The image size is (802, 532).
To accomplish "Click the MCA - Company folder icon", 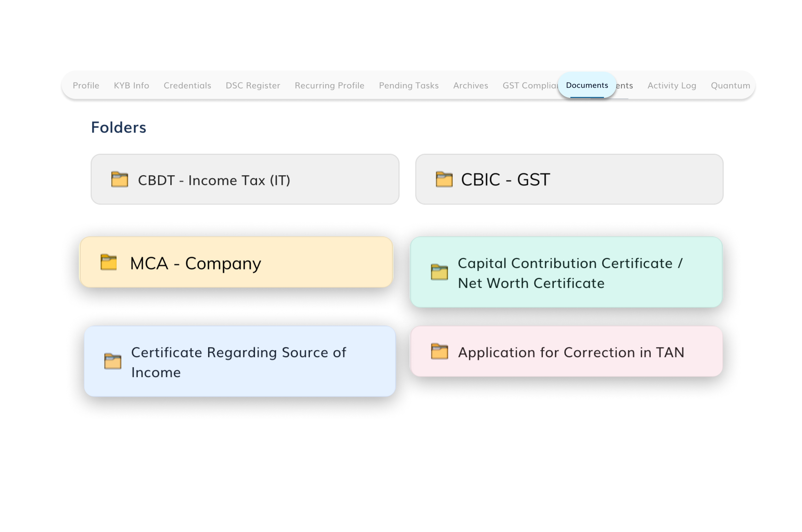I will pos(109,262).
